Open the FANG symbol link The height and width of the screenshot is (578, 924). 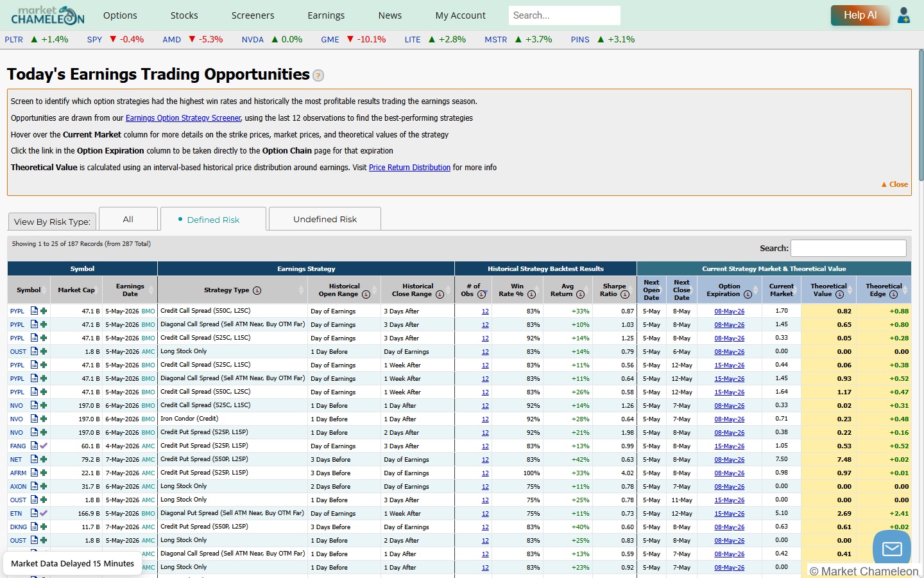pyautogui.click(x=18, y=446)
